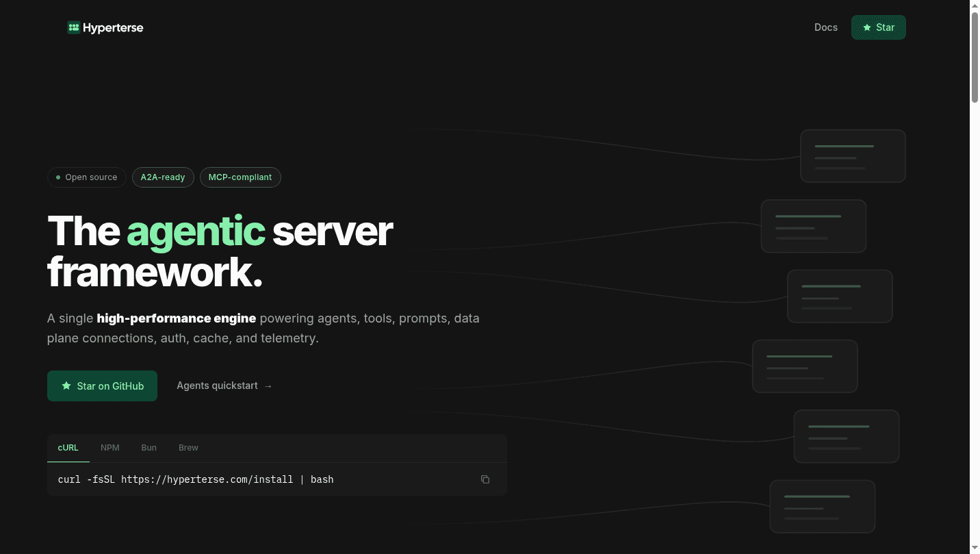980x554 pixels.
Task: Click the A2A-ready badge
Action: click(x=163, y=177)
